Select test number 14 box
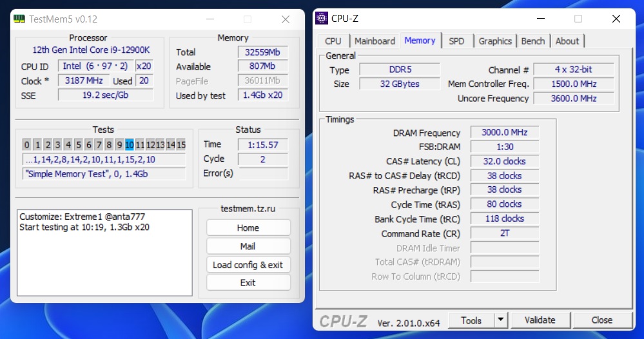644x339 pixels. [170, 144]
